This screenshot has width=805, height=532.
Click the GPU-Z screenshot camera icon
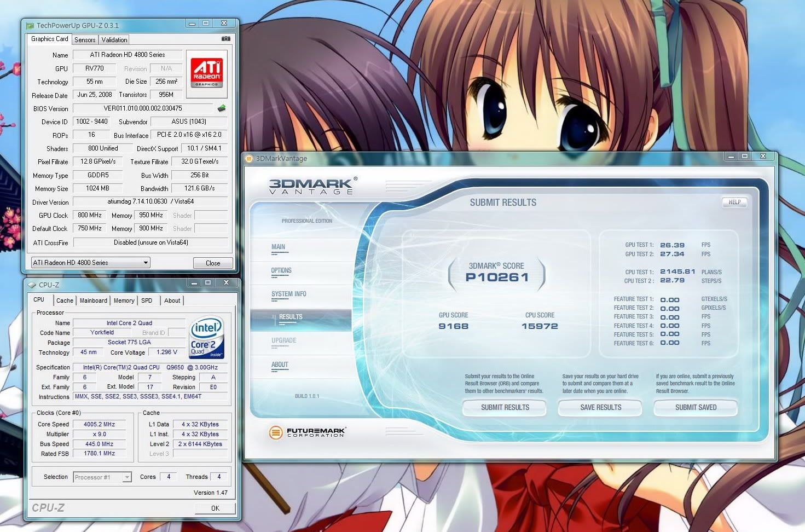[225, 39]
